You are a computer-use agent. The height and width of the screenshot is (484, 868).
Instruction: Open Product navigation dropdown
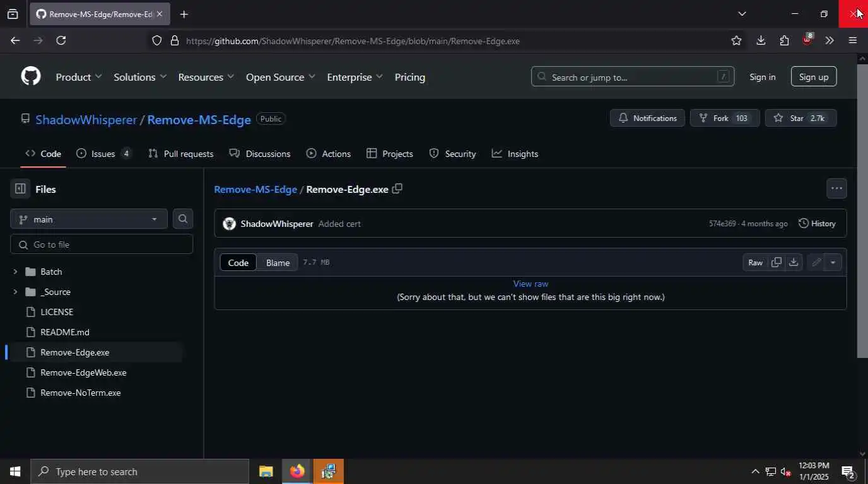79,77
